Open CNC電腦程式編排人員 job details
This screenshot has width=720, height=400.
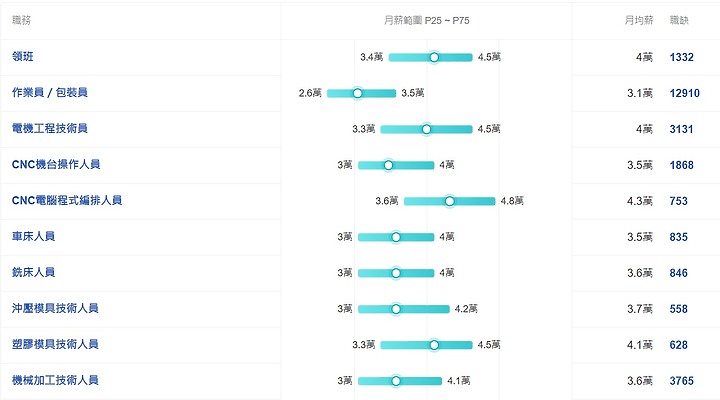tap(67, 200)
